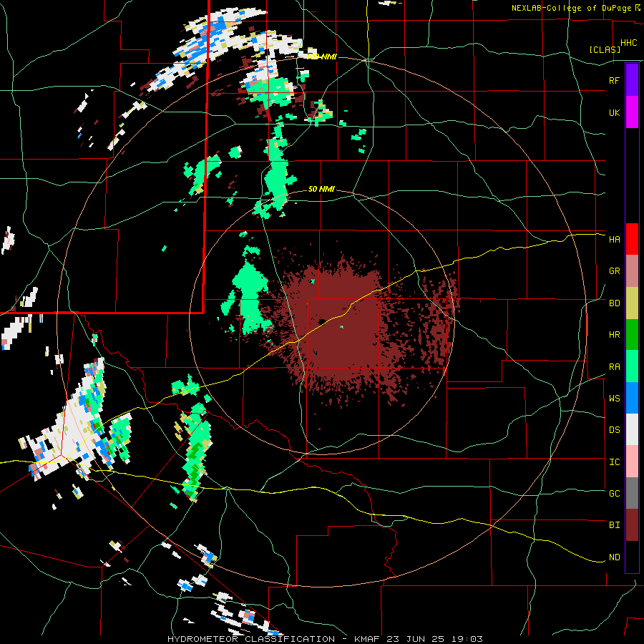Viewport: 644px width, 644px height.
Task: Click the GC legend label
Action: point(614,493)
